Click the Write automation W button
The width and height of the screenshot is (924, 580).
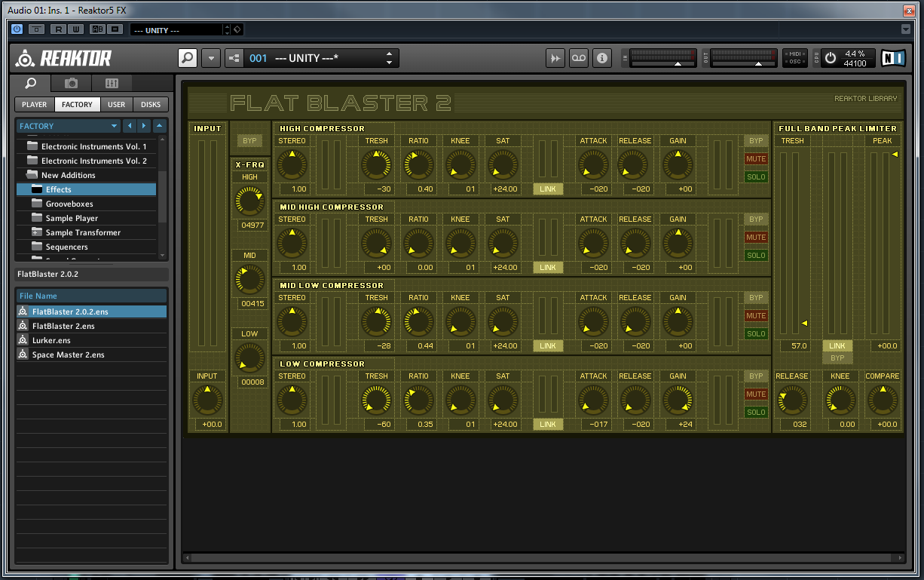(76, 29)
